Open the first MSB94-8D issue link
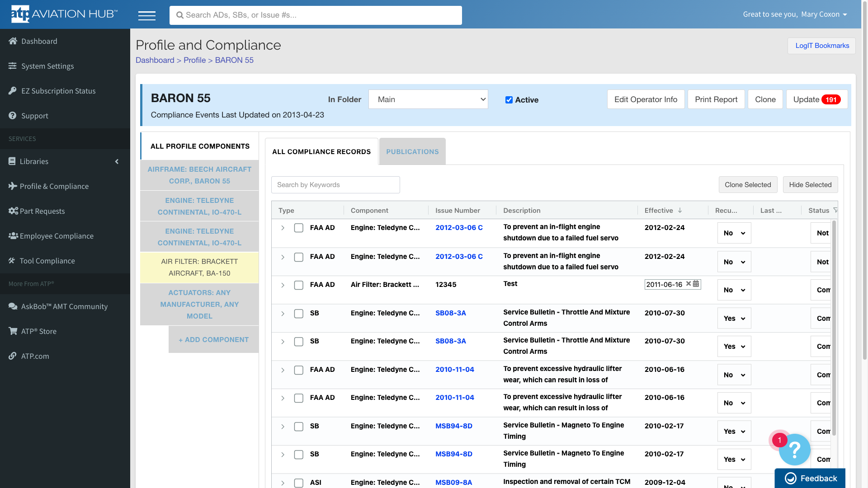868x488 pixels. [x=453, y=426]
